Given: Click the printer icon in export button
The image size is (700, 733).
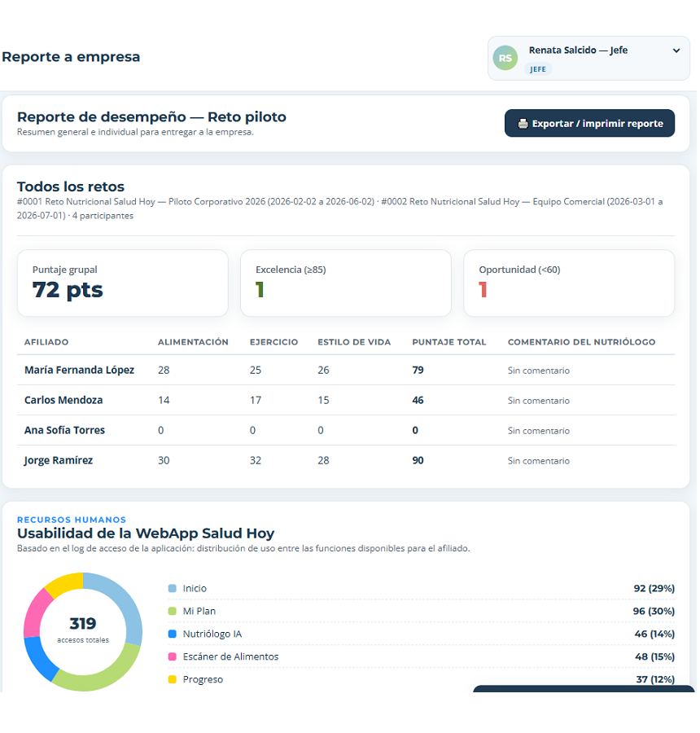Looking at the screenshot, I should (523, 124).
